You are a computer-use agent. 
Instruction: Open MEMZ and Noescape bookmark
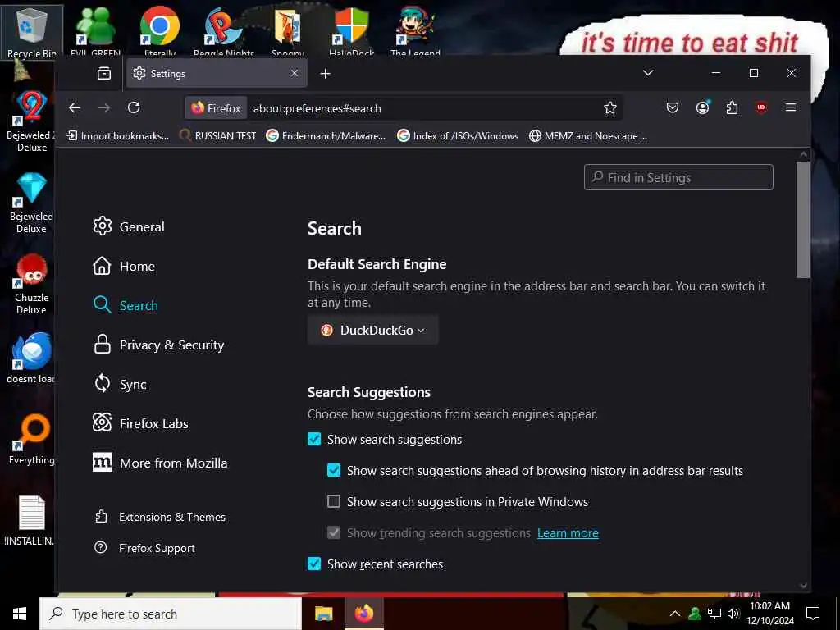pos(588,136)
